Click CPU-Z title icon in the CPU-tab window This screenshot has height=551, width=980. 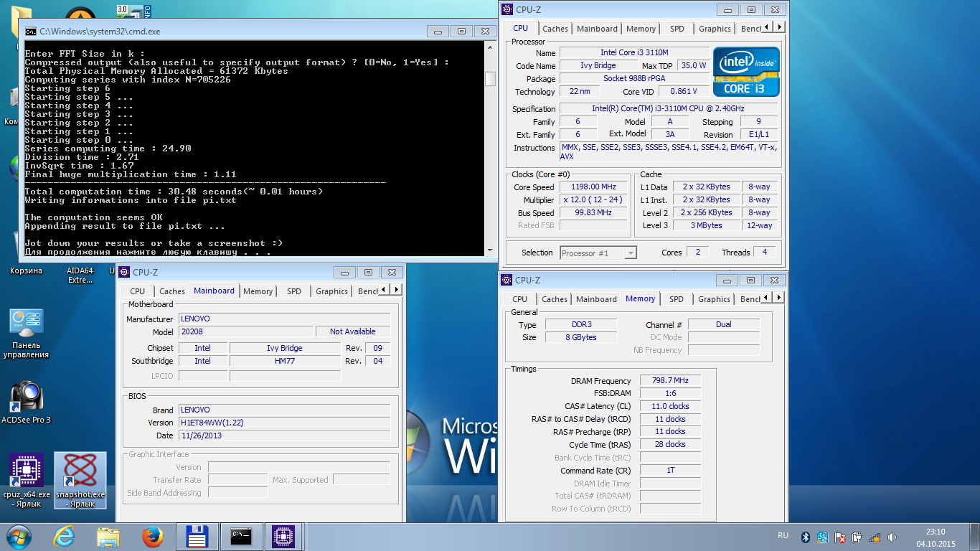[x=507, y=9]
